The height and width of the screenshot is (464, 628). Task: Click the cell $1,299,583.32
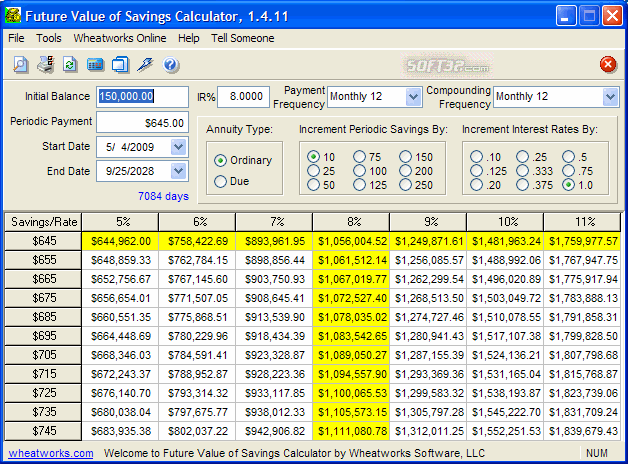pyautogui.click(x=428, y=393)
